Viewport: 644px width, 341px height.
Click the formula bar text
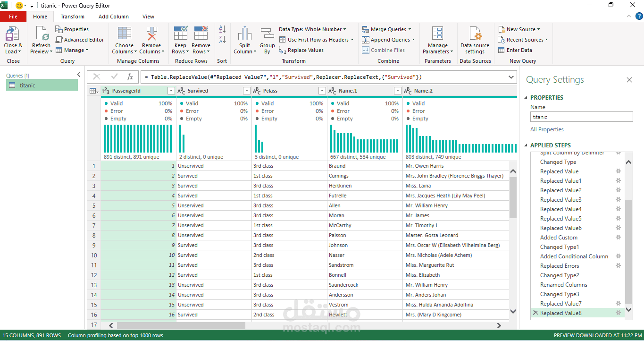pyautogui.click(x=283, y=77)
